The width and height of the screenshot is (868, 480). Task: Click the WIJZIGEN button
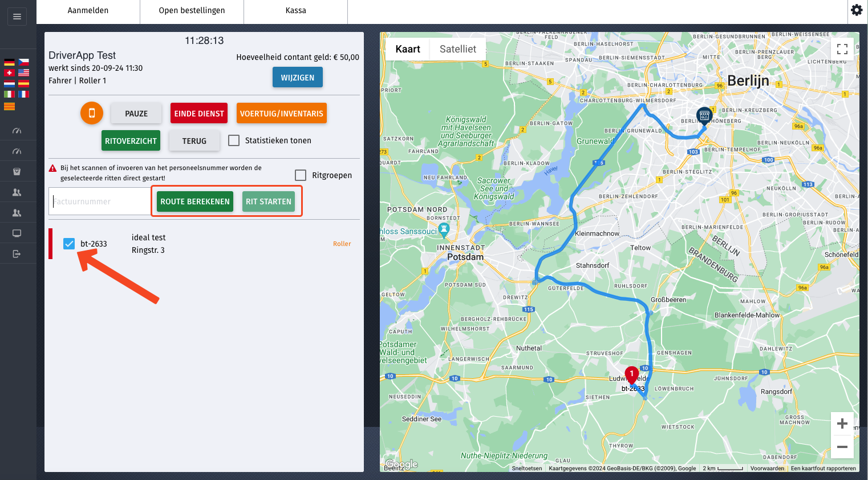coord(298,78)
